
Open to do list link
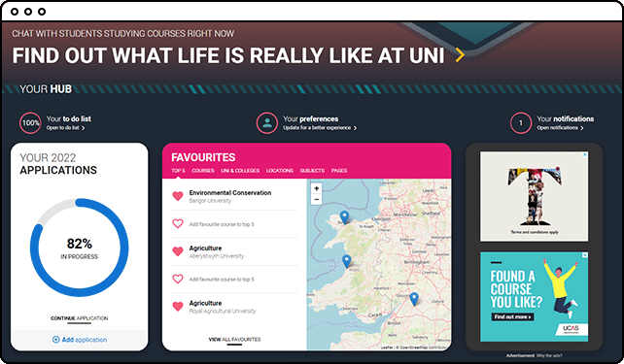tap(65, 128)
